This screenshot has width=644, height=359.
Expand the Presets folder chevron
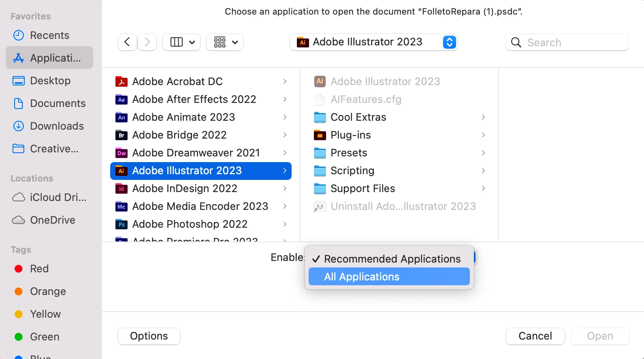[x=483, y=153]
